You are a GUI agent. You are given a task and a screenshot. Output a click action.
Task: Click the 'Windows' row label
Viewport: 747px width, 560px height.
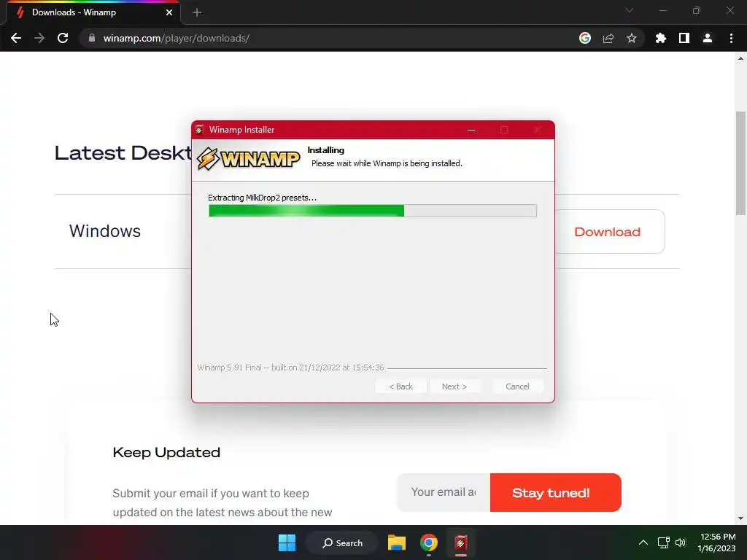pyautogui.click(x=105, y=231)
